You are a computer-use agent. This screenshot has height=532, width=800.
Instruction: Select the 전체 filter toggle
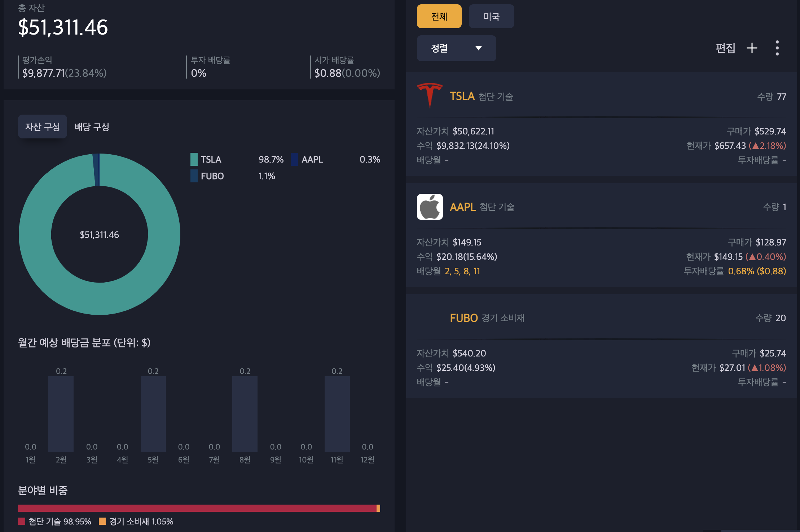click(439, 16)
